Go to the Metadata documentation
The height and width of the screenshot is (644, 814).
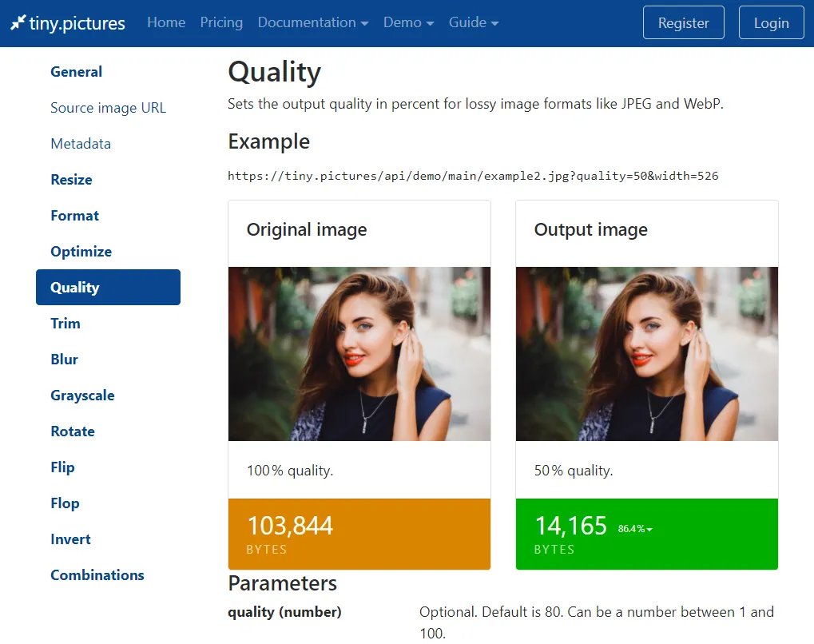[81, 143]
